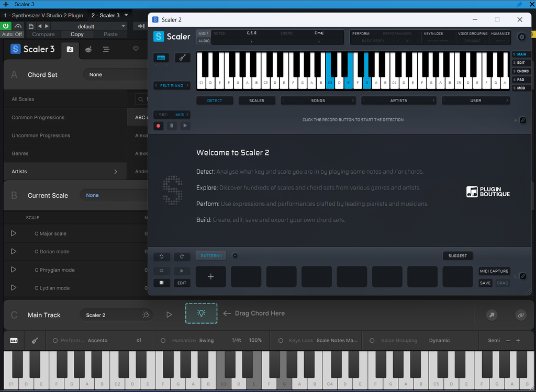Screen dimensions: 536x392
Task: Click arrow export icon in Main Track
Action: coord(492,315)
